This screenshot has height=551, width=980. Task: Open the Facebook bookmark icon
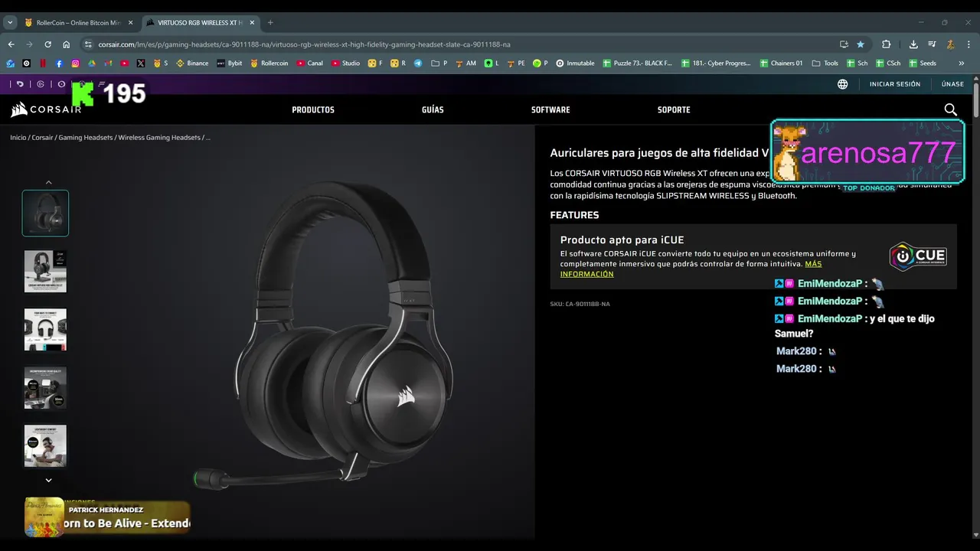click(59, 64)
